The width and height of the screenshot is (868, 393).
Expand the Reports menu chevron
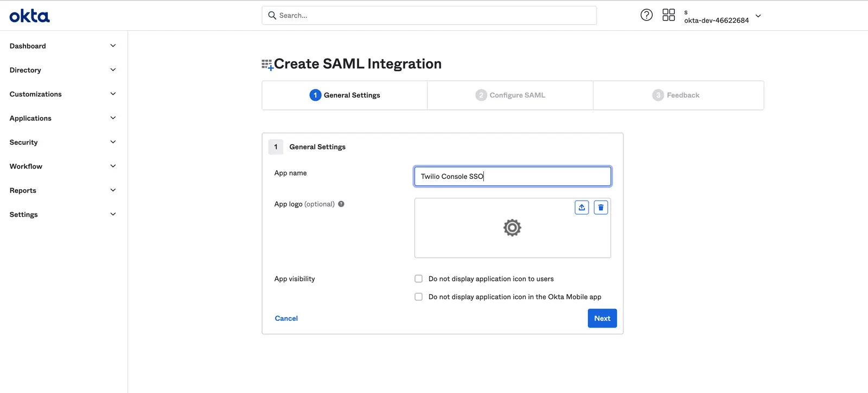[x=113, y=190]
